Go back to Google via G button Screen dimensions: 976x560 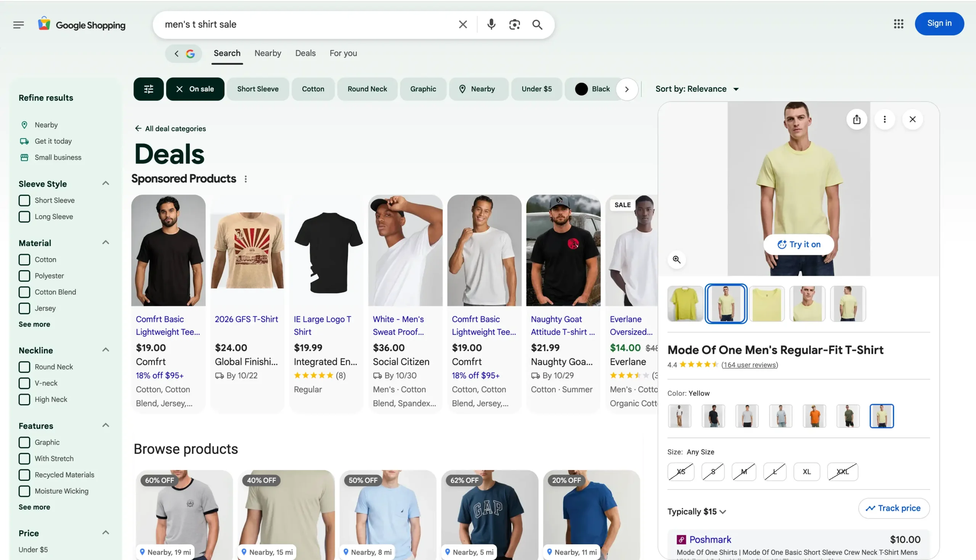point(184,53)
